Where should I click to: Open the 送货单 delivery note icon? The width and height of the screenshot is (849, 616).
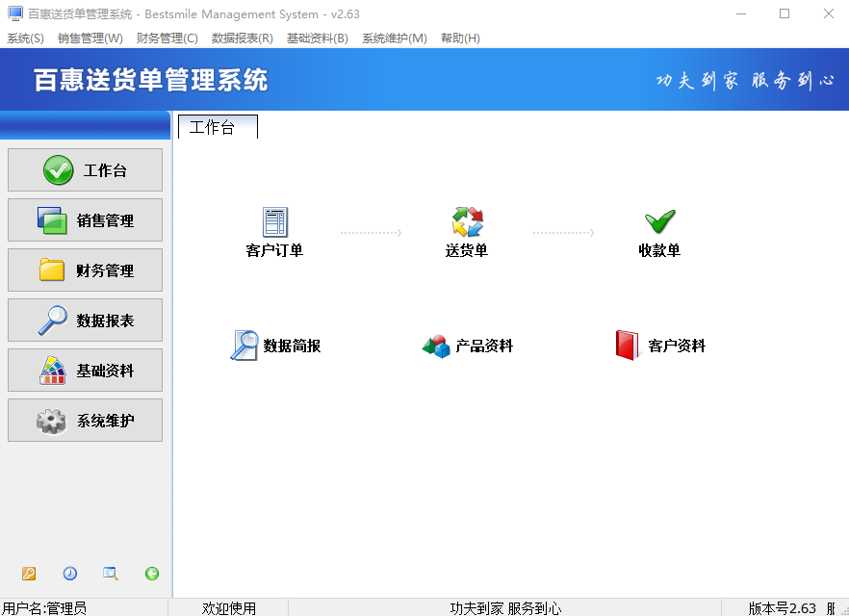click(x=467, y=223)
